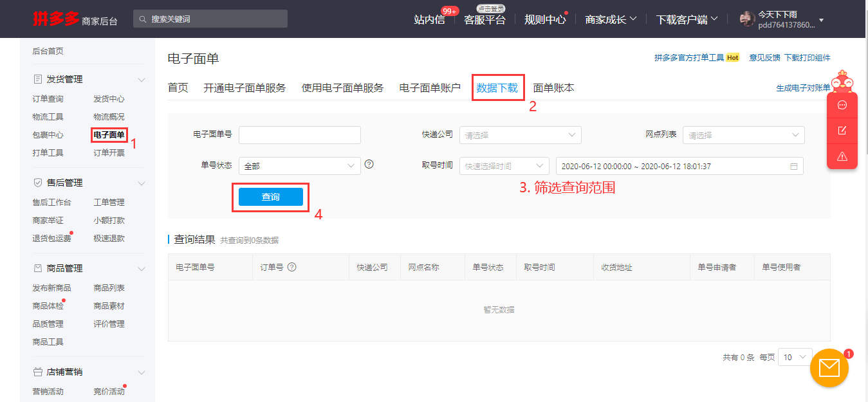Switch to the 面单账本 tab
The image size is (868, 402).
click(x=554, y=88)
